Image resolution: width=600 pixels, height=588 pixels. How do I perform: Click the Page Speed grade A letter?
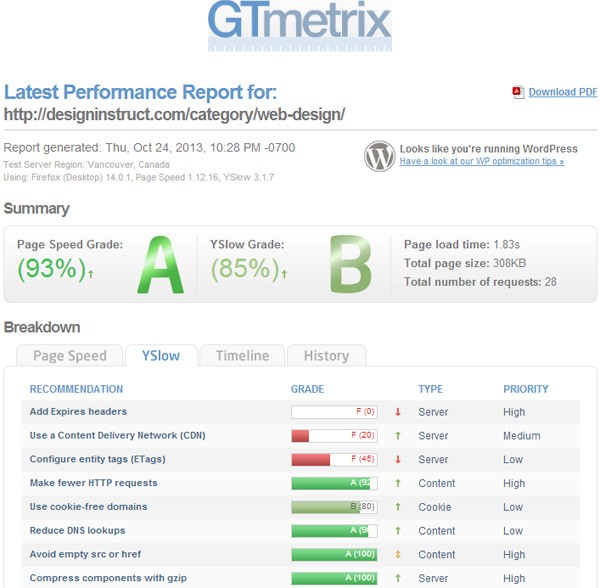tap(161, 264)
